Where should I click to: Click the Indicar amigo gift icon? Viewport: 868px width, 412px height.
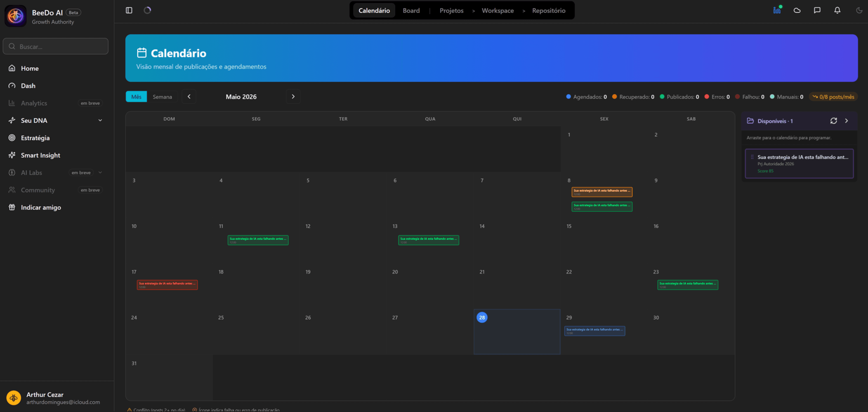click(12, 207)
